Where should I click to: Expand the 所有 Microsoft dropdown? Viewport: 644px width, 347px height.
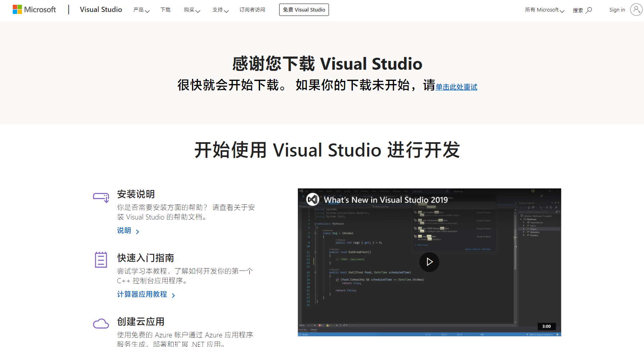pyautogui.click(x=544, y=10)
